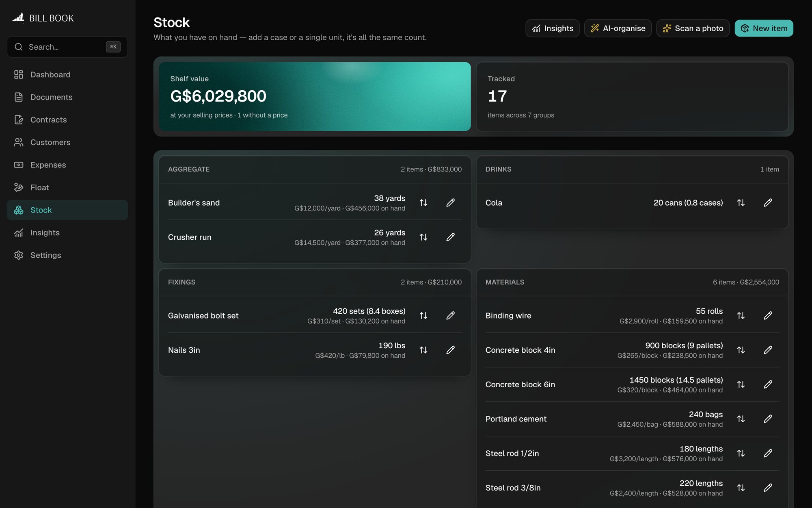
Task: Open the Float page
Action: (67, 187)
